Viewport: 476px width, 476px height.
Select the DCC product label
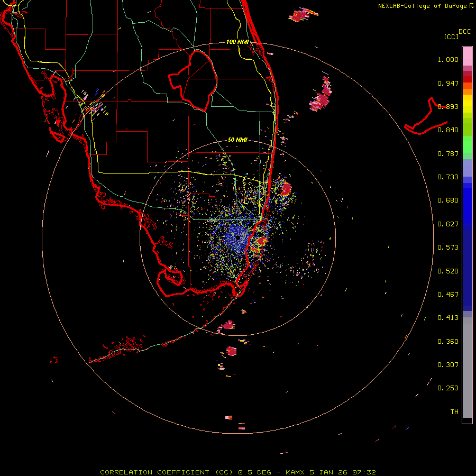464,32
